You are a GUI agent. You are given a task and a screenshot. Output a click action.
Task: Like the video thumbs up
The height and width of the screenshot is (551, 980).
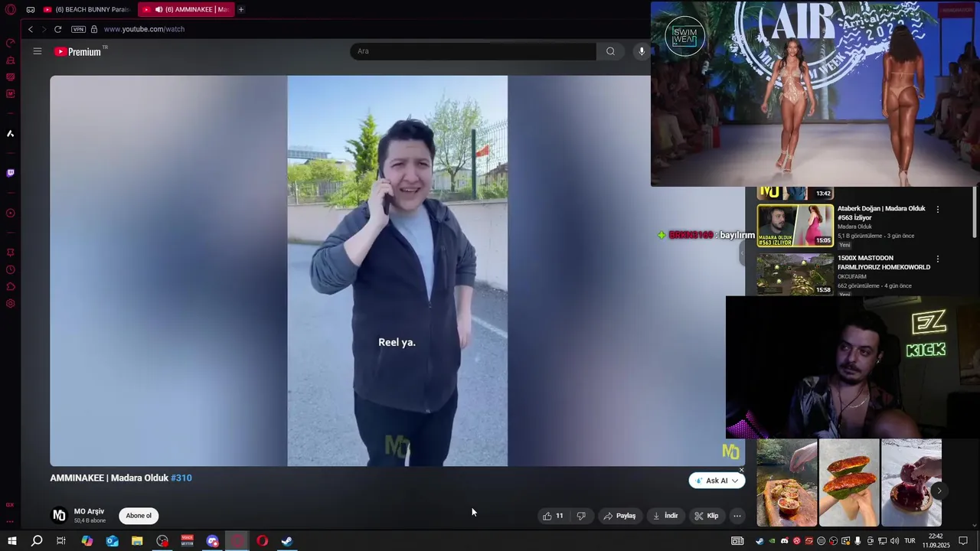(x=553, y=516)
